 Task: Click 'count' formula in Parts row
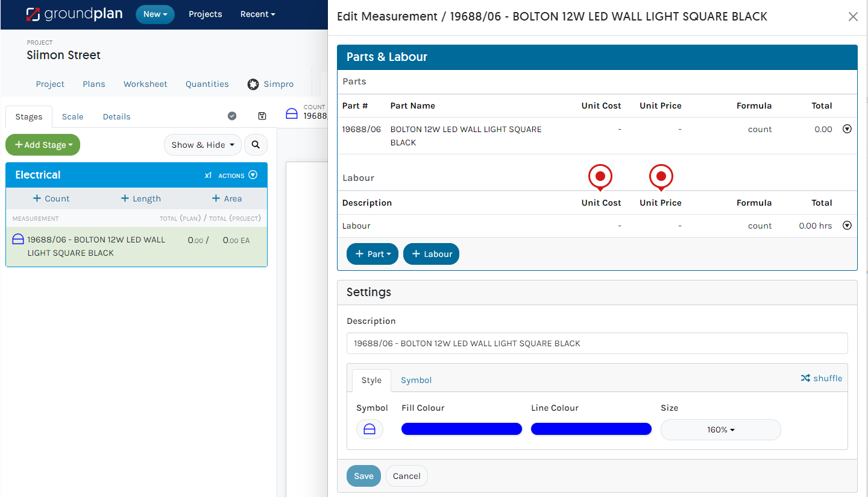(759, 129)
